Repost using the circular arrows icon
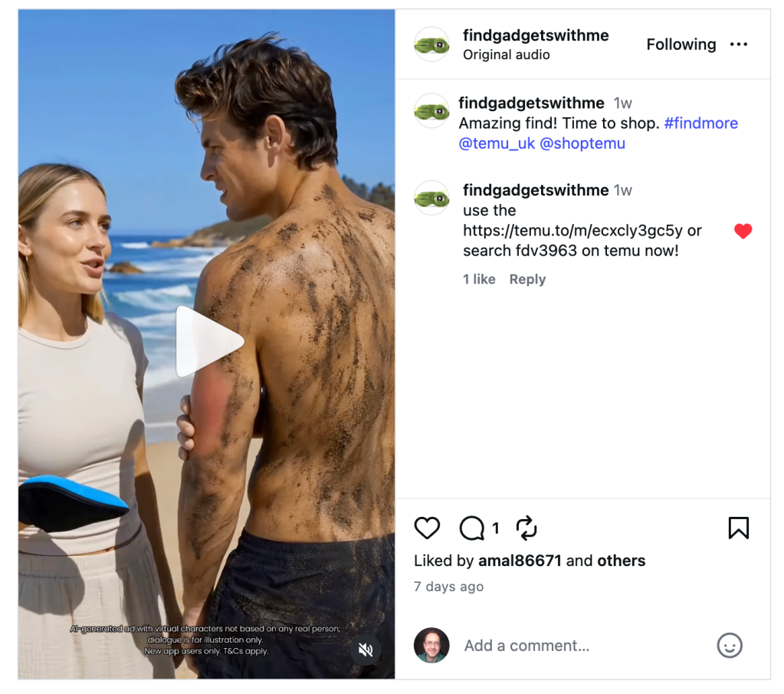The height and width of the screenshot is (694, 784). (x=526, y=528)
